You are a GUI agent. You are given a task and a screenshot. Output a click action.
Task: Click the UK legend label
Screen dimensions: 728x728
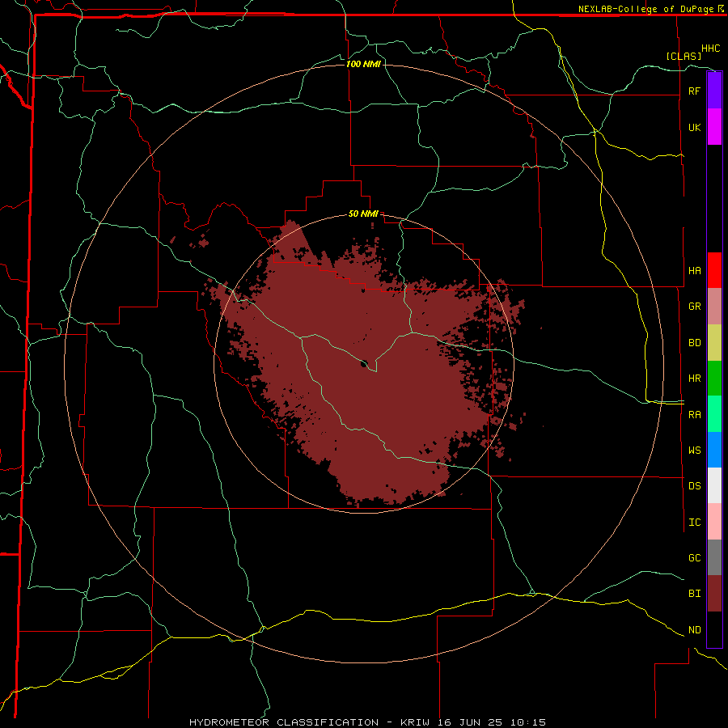click(x=694, y=127)
